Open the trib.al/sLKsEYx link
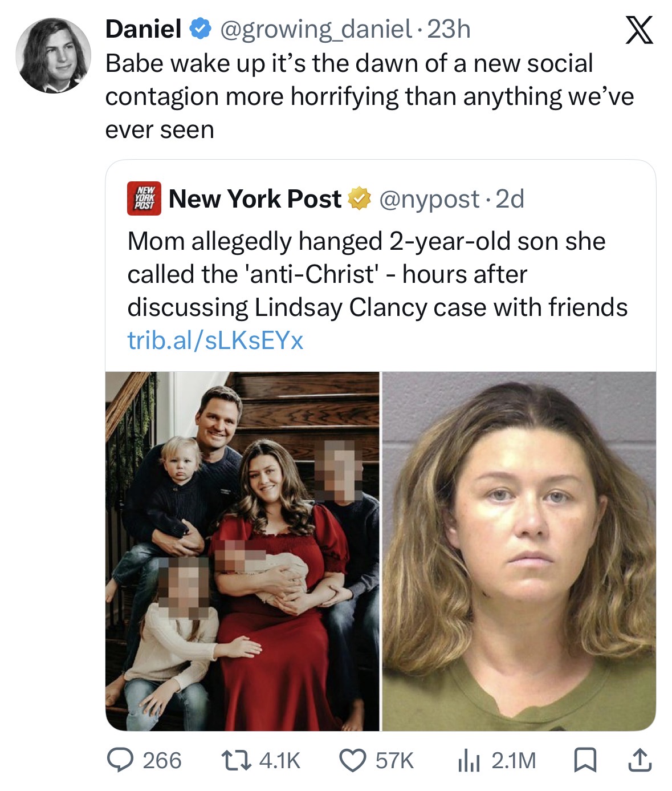The height and width of the screenshot is (791, 672). (x=215, y=340)
